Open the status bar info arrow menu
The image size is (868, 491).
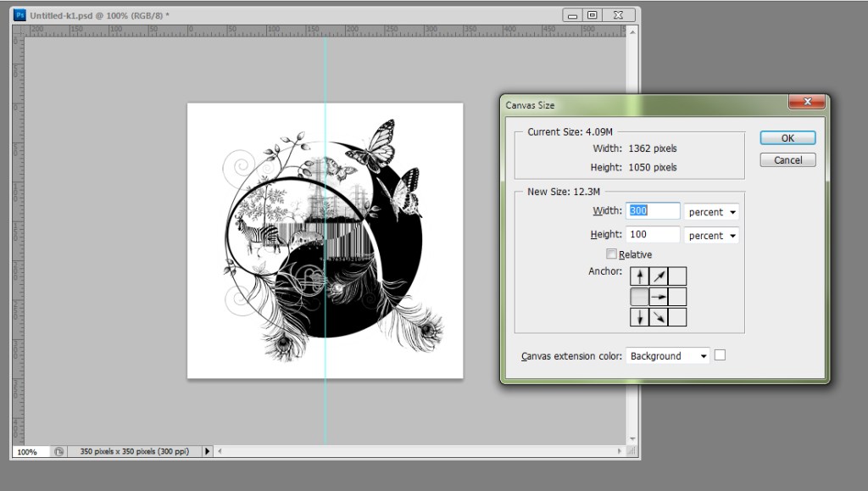207,452
